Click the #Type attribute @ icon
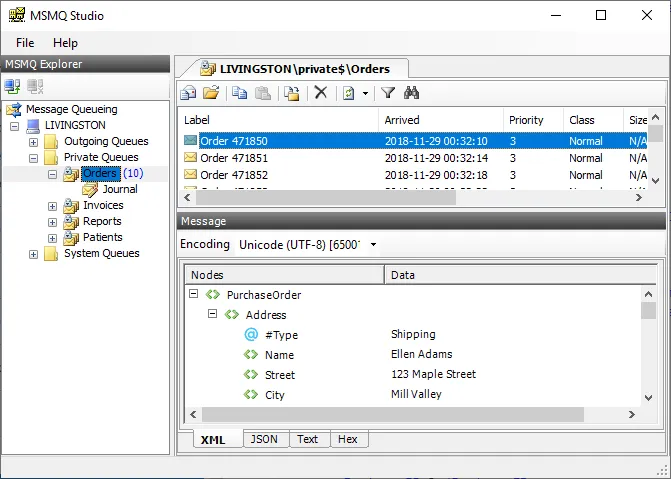Image resolution: width=671 pixels, height=479 pixels. 251,334
